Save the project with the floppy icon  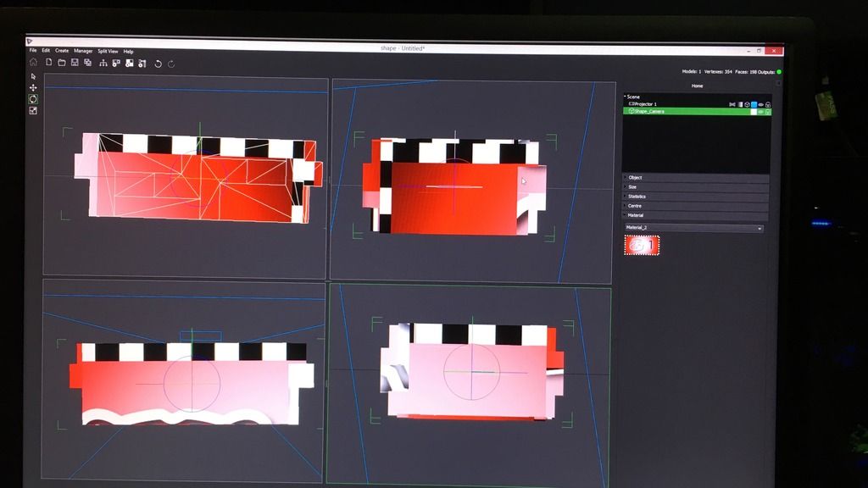coord(75,63)
